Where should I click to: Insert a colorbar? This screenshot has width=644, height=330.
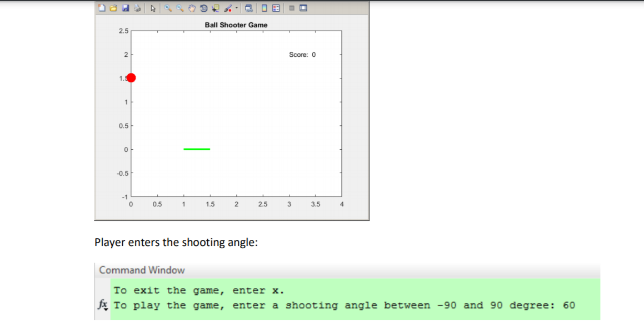coord(263,7)
